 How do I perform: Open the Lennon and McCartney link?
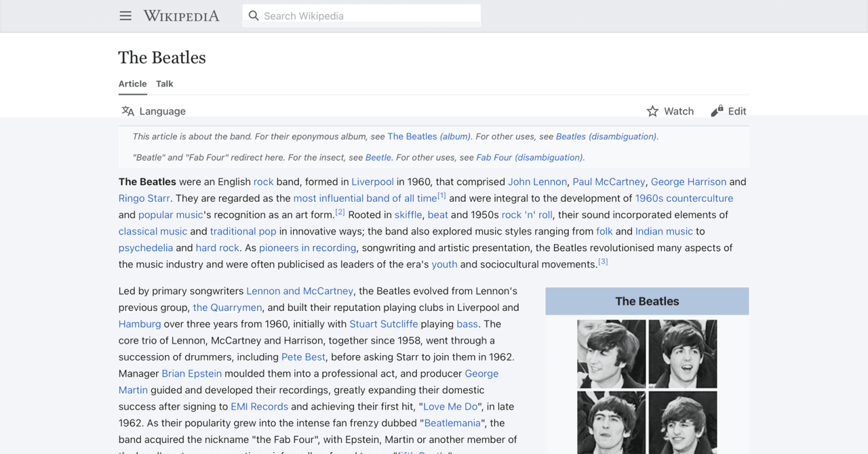300,291
